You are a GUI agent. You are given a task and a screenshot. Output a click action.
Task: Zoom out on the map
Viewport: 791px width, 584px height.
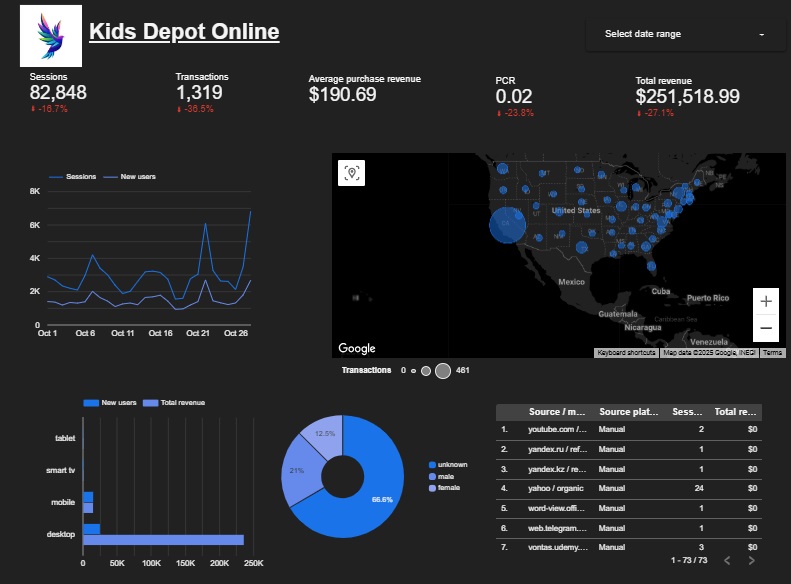[x=766, y=327]
